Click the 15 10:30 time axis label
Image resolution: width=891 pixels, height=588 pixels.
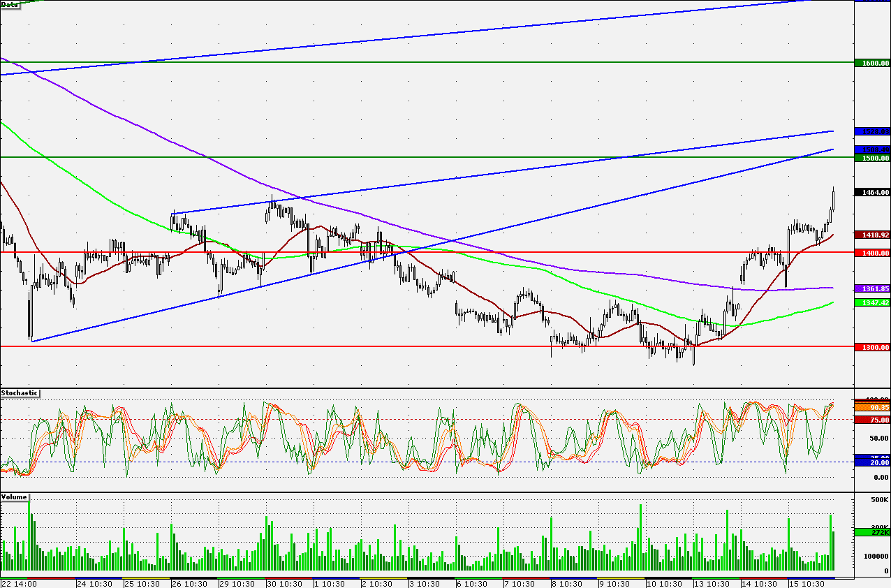(806, 583)
